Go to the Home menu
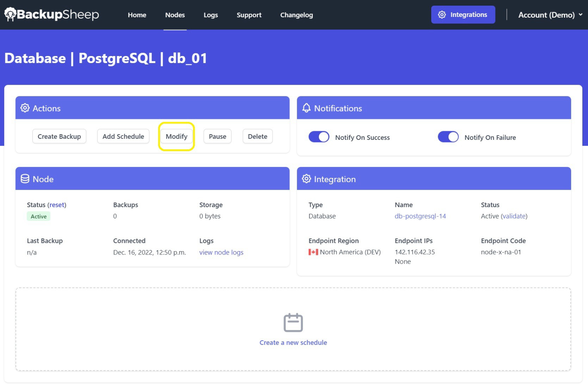This screenshot has width=588, height=385. pyautogui.click(x=137, y=15)
